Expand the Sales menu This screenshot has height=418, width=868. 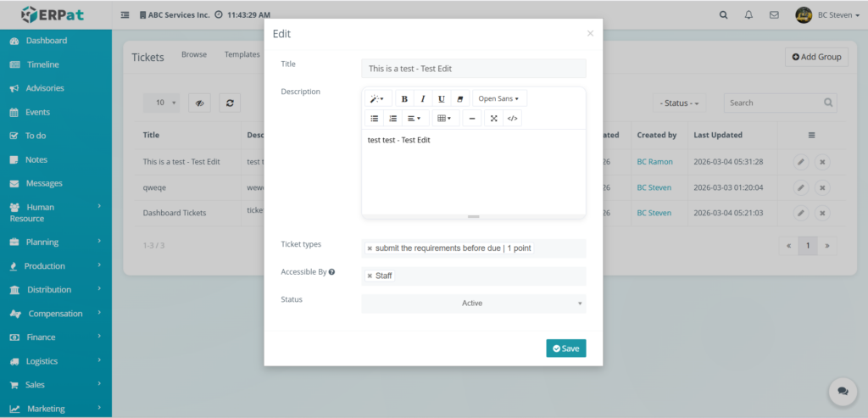point(56,385)
